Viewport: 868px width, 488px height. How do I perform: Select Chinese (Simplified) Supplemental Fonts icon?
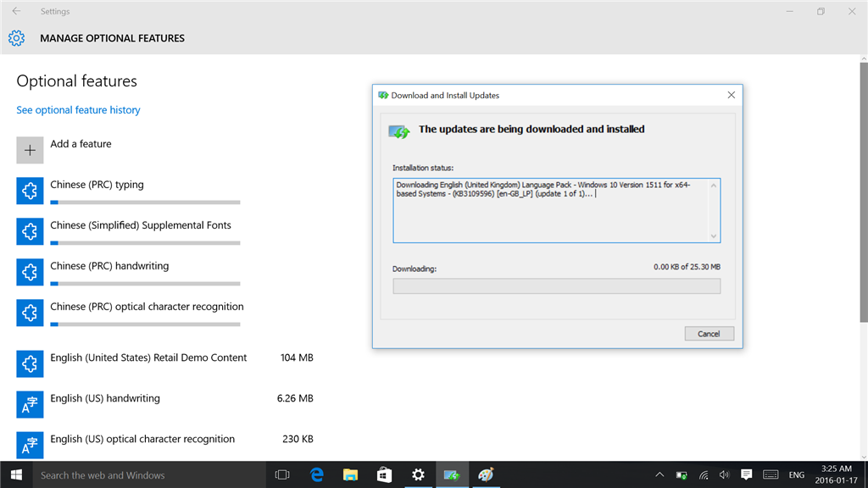(30, 231)
